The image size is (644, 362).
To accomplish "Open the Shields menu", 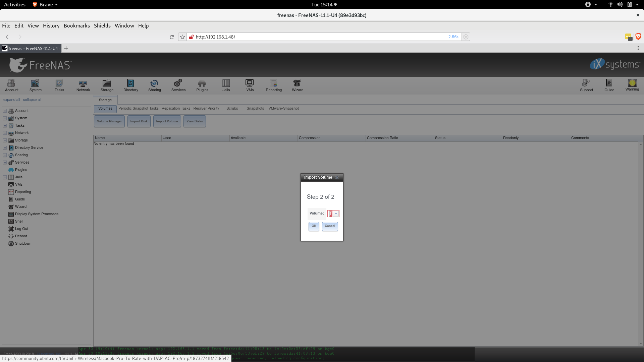I will (102, 26).
